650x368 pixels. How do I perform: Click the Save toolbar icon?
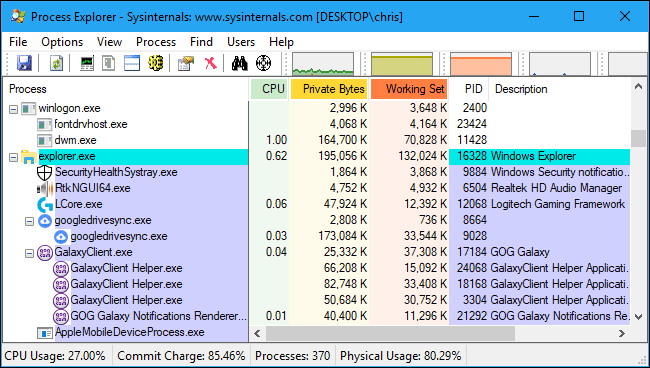24,63
